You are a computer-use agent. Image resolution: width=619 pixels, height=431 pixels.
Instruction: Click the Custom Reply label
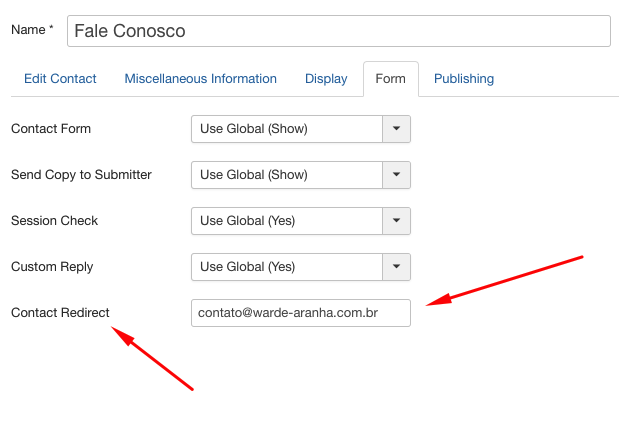coord(53,267)
